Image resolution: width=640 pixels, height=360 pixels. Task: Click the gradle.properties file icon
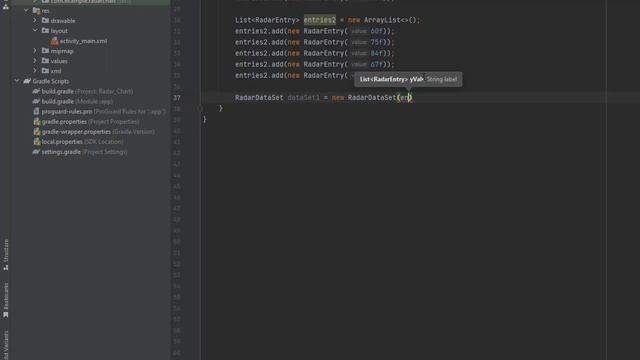point(37,122)
